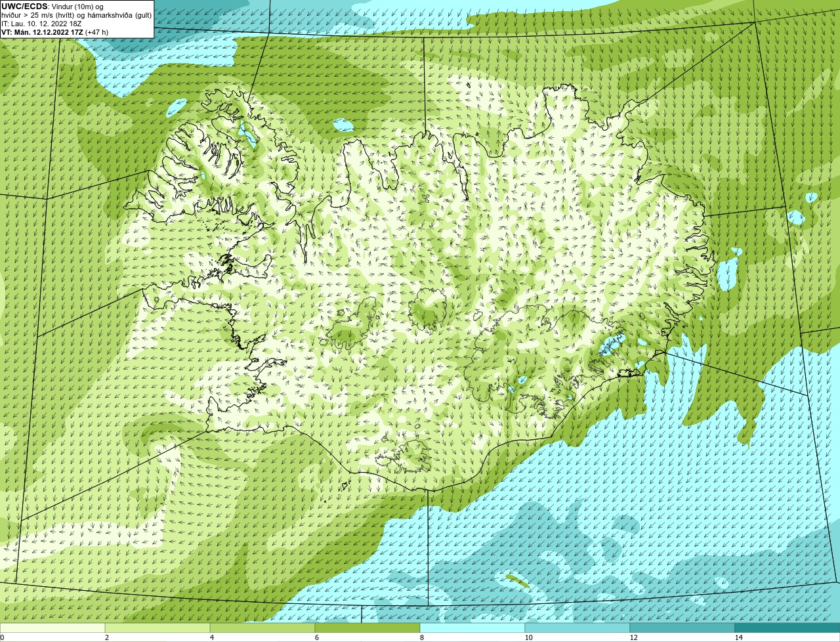Select the '10' label on the wind speed scale
This screenshot has width=840, height=642.
click(x=528, y=637)
